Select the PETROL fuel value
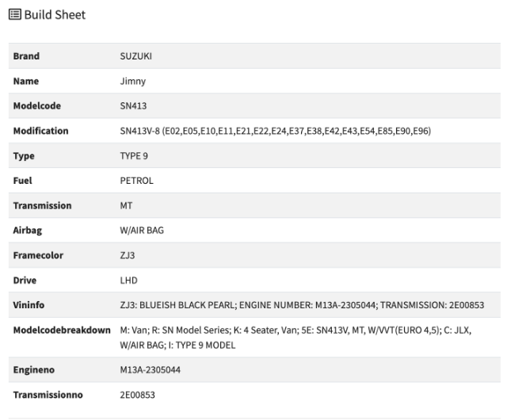The image size is (507, 420). click(136, 181)
